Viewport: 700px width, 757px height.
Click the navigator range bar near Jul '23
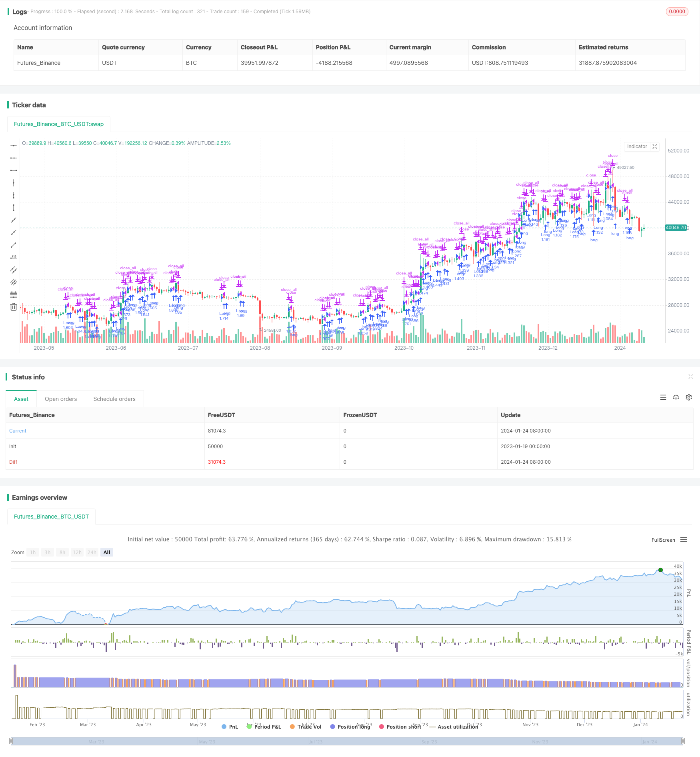tap(316, 741)
